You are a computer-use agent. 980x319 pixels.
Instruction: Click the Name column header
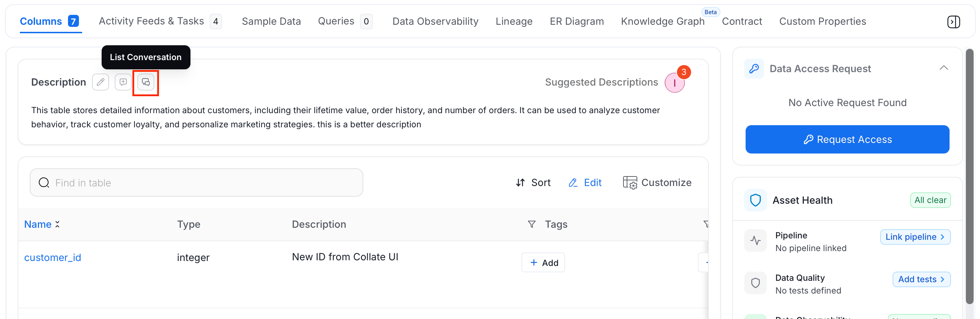point(38,224)
